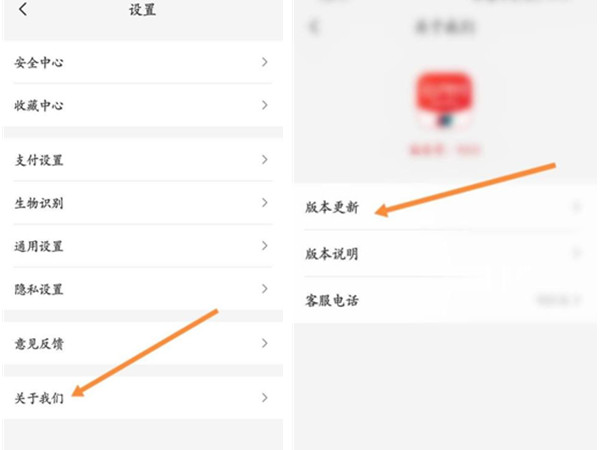600x450 pixels.
Task: View 版本说明 release notes
Action: 445,253
